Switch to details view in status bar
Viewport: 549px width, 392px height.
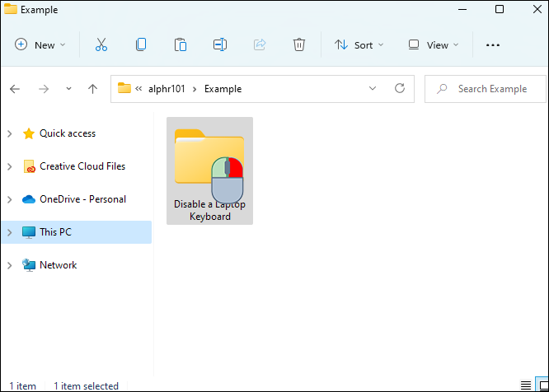526,385
